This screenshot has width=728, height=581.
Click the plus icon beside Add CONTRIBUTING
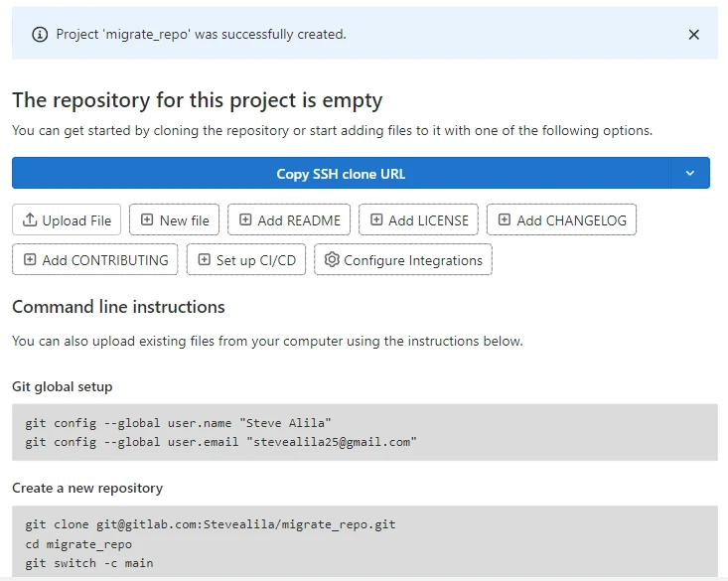[x=30, y=260]
